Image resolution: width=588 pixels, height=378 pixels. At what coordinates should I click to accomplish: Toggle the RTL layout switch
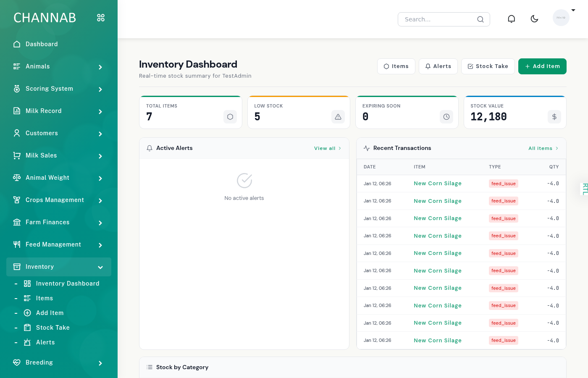click(x=584, y=189)
